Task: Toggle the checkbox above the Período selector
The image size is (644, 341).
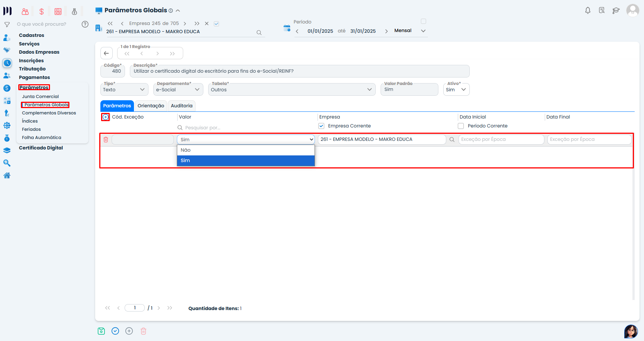Action: (423, 21)
